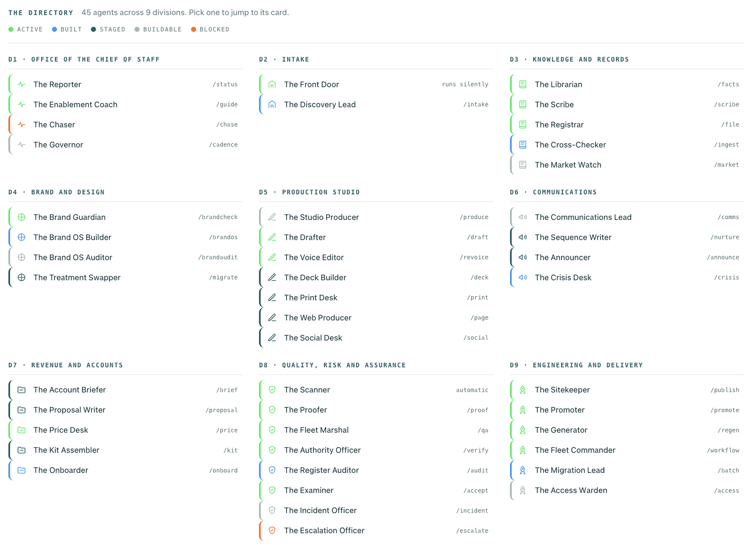The height and width of the screenshot is (547, 756).
Task: Open The Studio Producer entry
Action: click(376, 217)
